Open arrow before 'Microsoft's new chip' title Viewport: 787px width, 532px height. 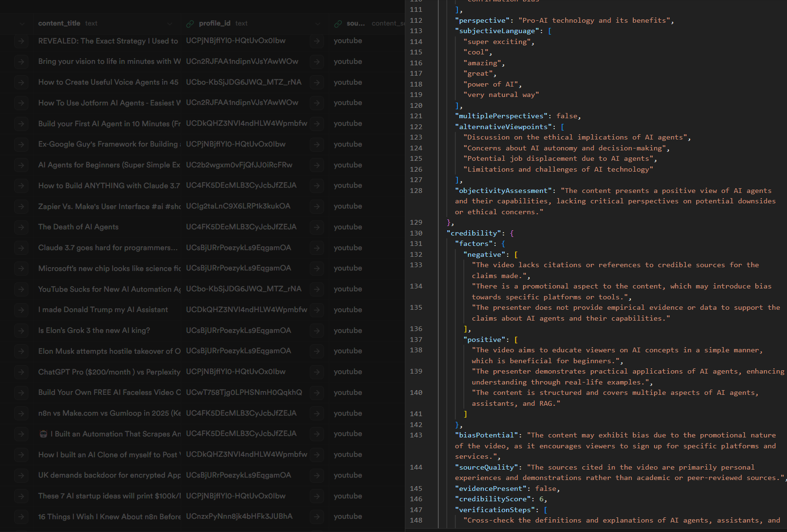(x=21, y=269)
